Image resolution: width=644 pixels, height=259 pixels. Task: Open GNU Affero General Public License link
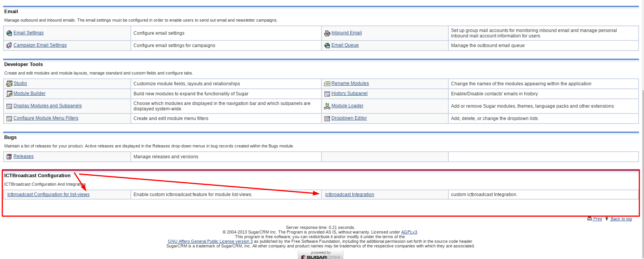click(x=210, y=241)
